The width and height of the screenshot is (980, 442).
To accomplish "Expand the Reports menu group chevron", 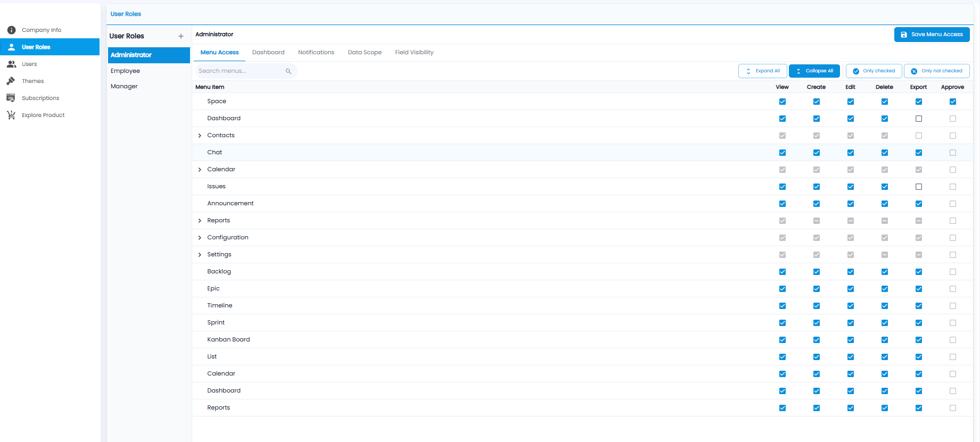I will (200, 221).
